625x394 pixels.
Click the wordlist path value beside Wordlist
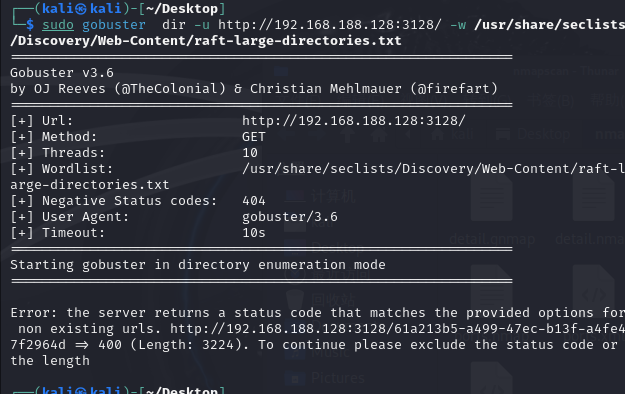(433, 169)
